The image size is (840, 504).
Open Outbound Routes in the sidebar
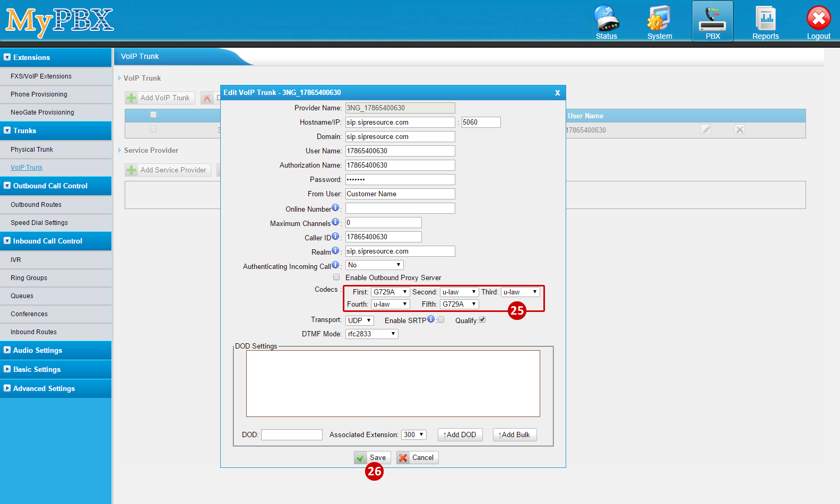pos(36,205)
